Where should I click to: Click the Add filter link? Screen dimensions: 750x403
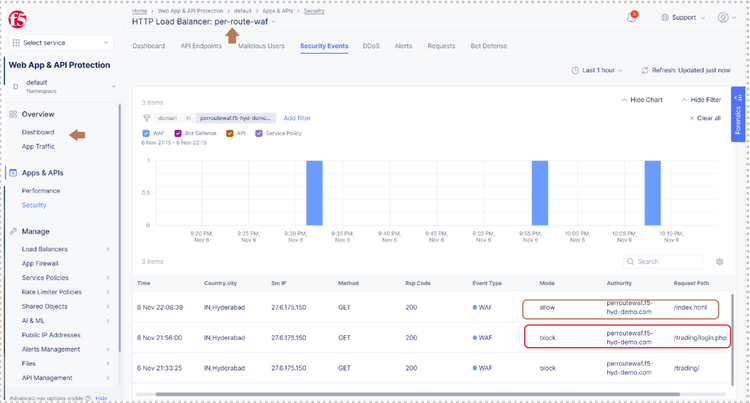297,118
